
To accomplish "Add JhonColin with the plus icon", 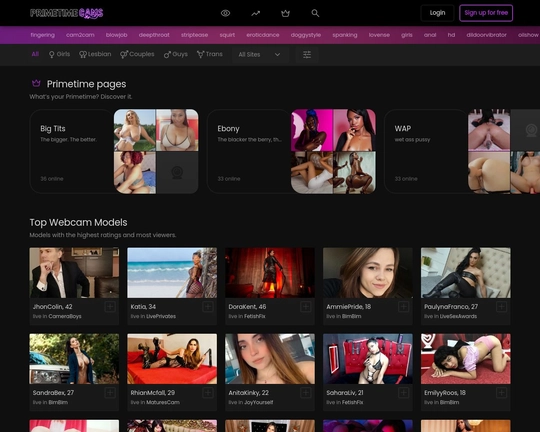I will pyautogui.click(x=110, y=306).
